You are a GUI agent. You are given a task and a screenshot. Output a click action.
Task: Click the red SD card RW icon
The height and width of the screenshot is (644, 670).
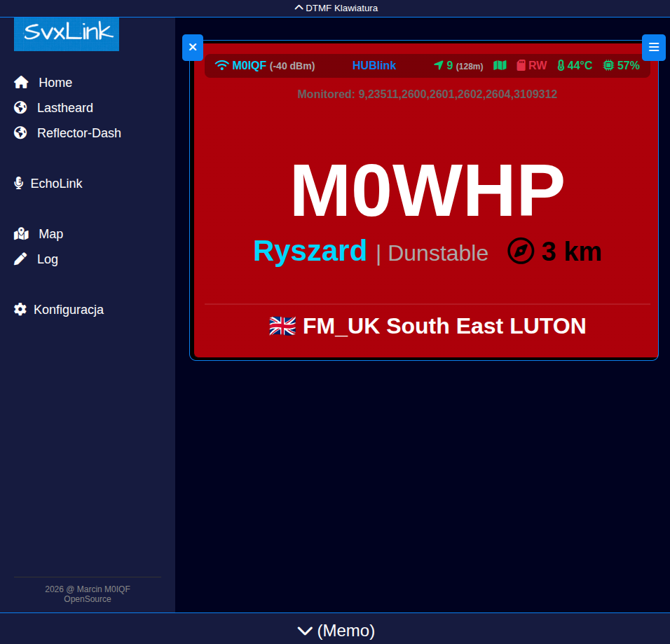(521, 66)
